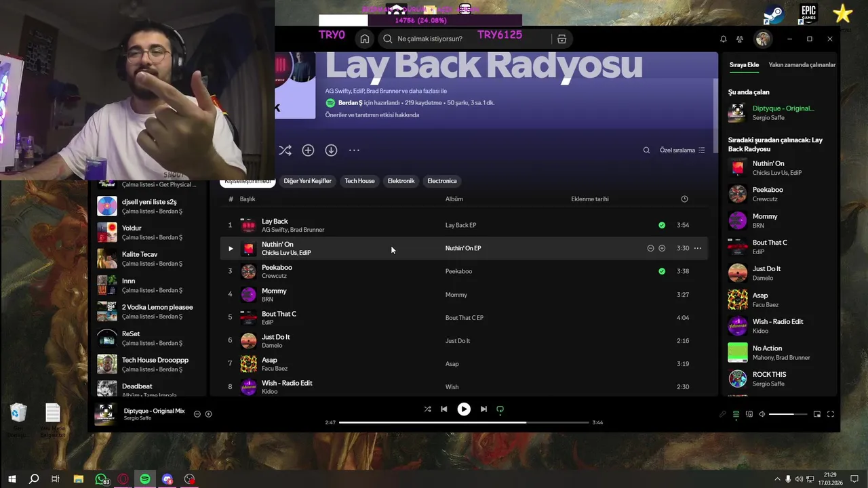The height and width of the screenshot is (488, 868).
Task: Adjust the volume slider in the player bar
Action: coord(788,414)
